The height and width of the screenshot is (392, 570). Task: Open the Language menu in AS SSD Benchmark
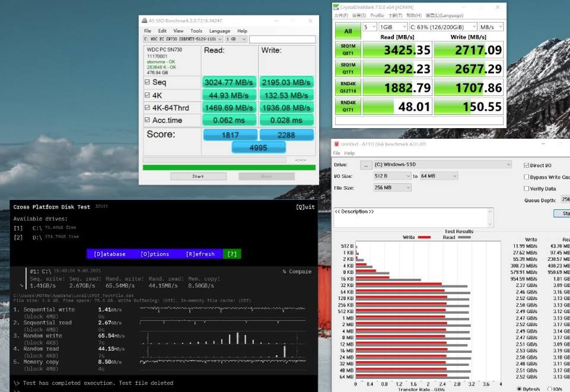point(219,31)
